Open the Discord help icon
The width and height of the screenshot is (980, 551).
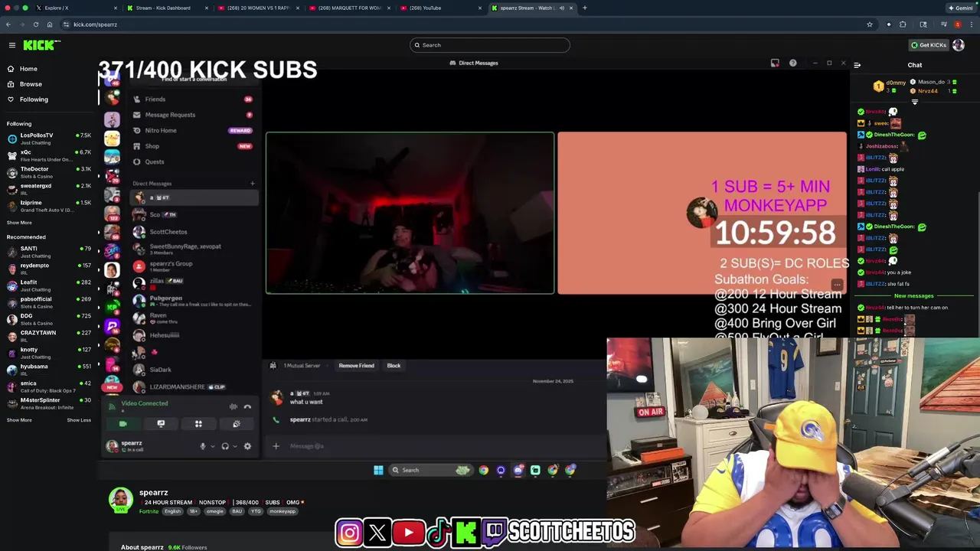[x=793, y=64]
